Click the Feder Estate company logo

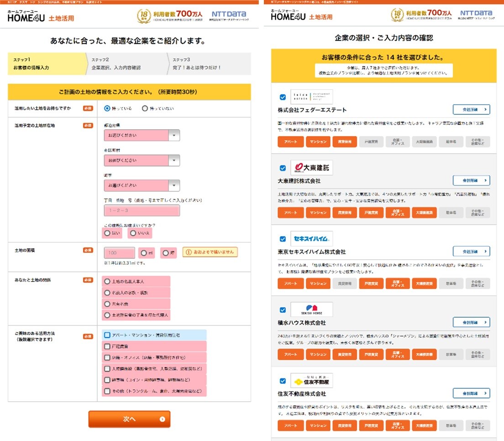312,96
